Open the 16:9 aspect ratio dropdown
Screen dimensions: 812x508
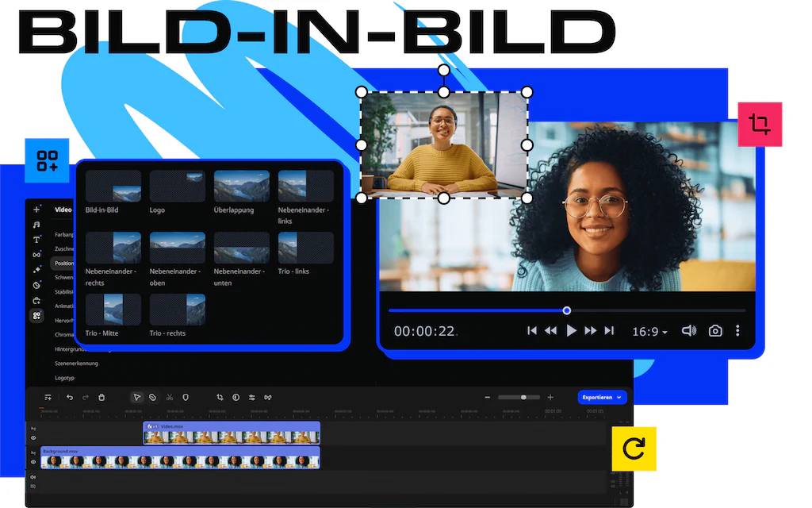pyautogui.click(x=649, y=331)
